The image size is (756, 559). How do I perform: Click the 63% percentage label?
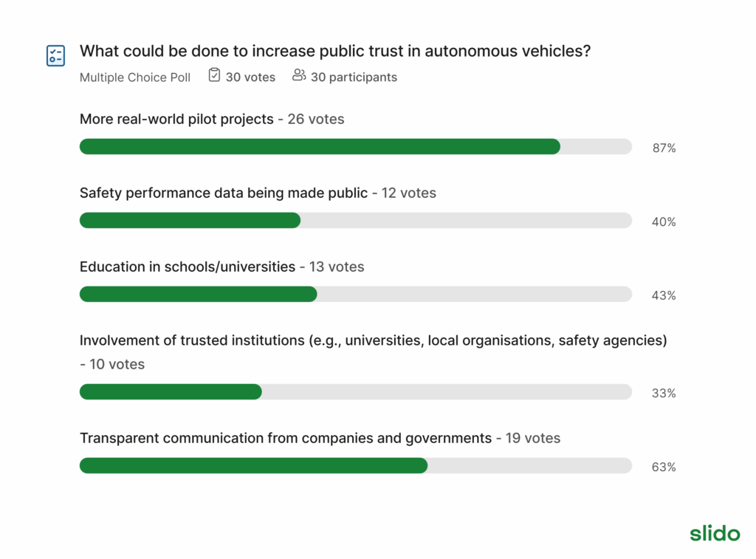coord(664,467)
